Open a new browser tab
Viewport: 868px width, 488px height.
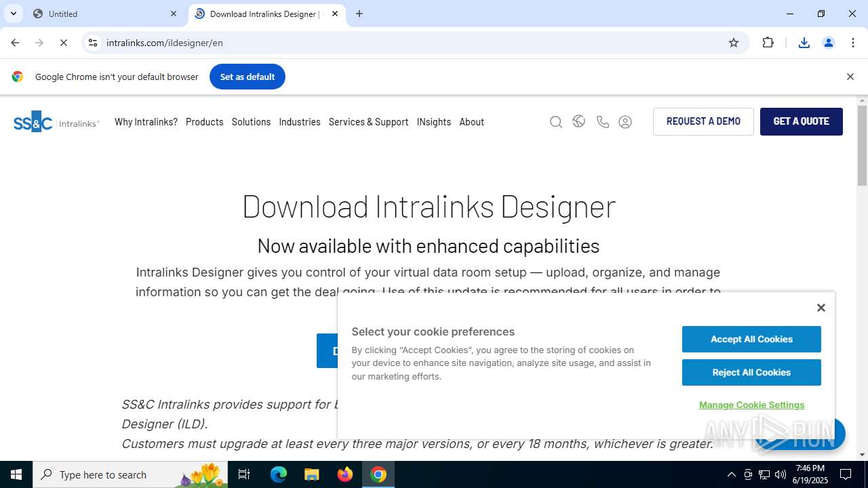pos(359,14)
